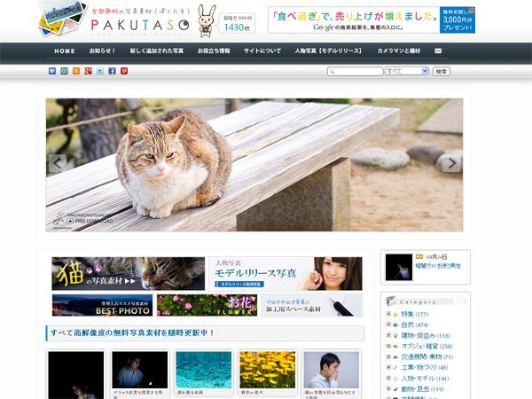
Task: Open the man covering nose photo thumbnail
Action: point(331,370)
